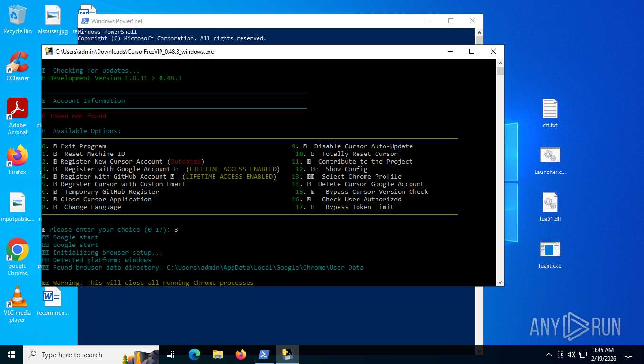Open the Windows Start menu

point(11,355)
